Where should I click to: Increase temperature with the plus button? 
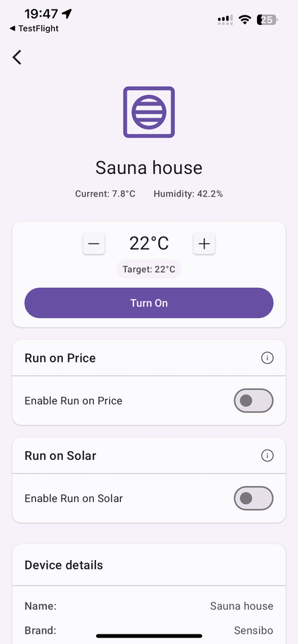click(204, 243)
